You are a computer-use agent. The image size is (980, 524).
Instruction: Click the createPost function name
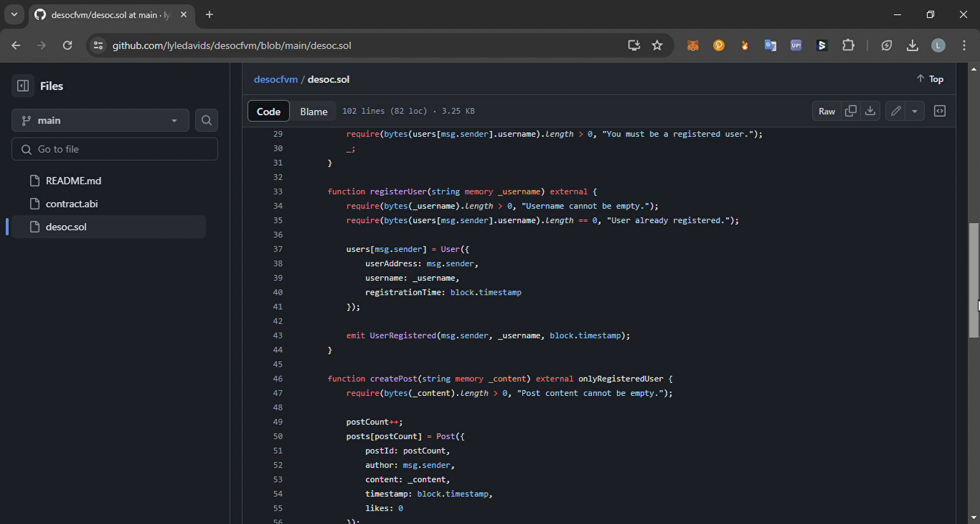point(393,379)
